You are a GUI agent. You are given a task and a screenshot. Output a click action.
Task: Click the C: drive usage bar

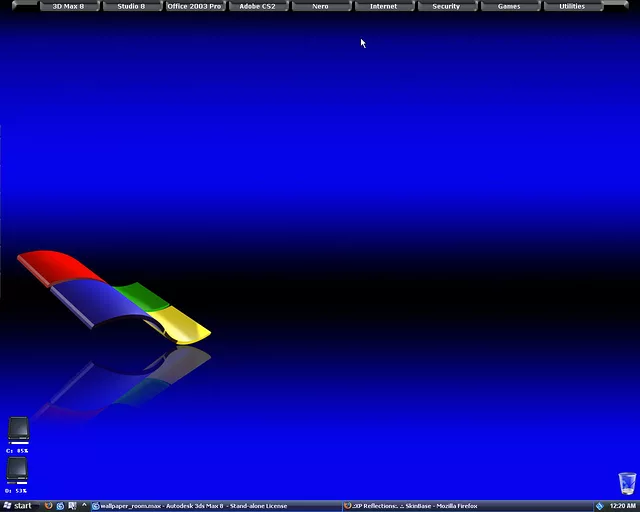click(18, 443)
